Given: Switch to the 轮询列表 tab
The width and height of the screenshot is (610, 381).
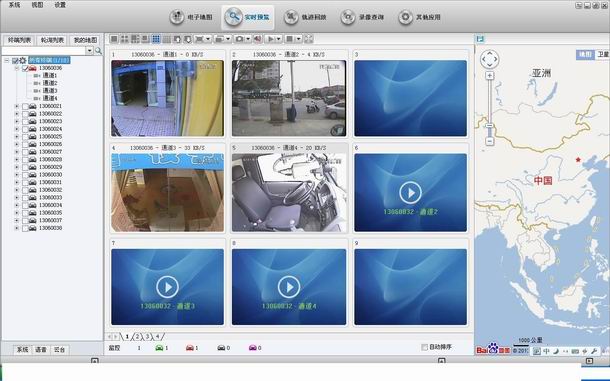Looking at the screenshot, I should click(52, 40).
